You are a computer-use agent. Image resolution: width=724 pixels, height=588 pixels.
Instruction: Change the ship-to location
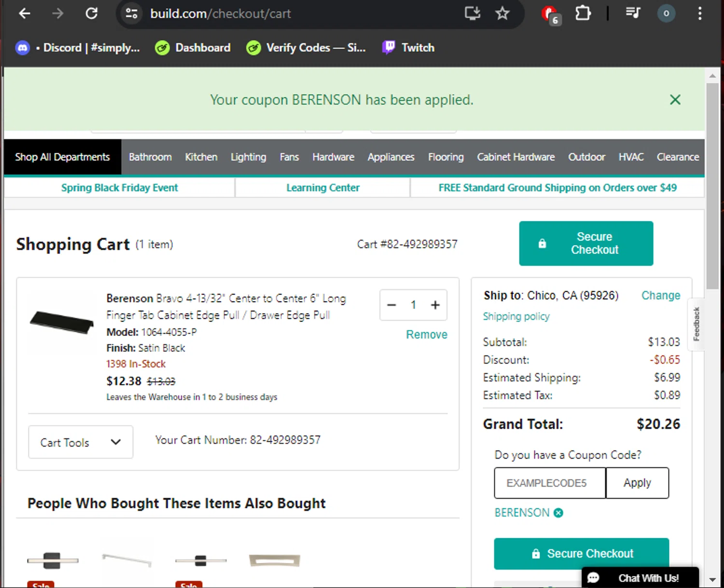coord(661,295)
